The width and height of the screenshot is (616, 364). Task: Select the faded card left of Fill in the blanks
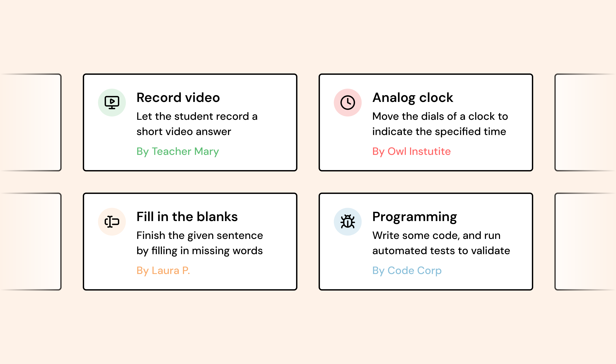pos(31,242)
